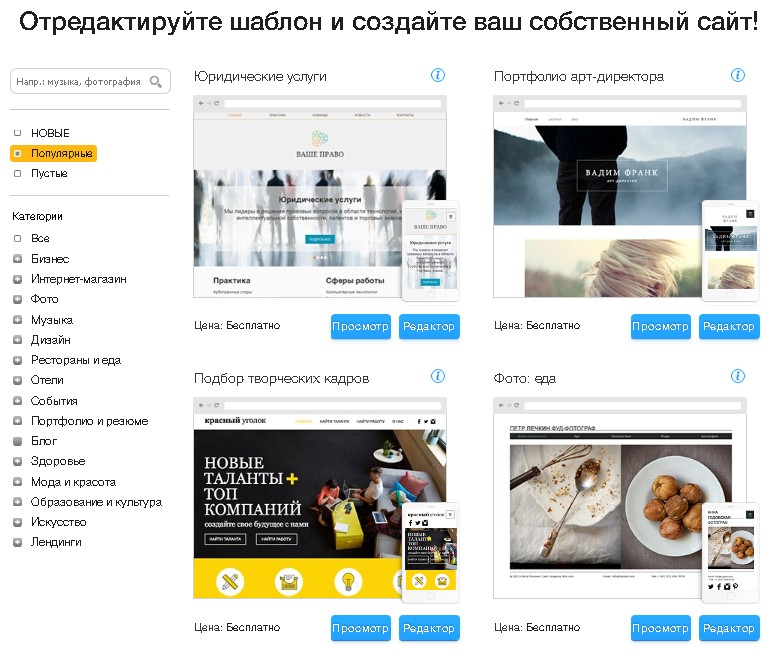Show info icon for Фото: еда template
Viewport: 769px width, 650px height.
click(x=738, y=376)
